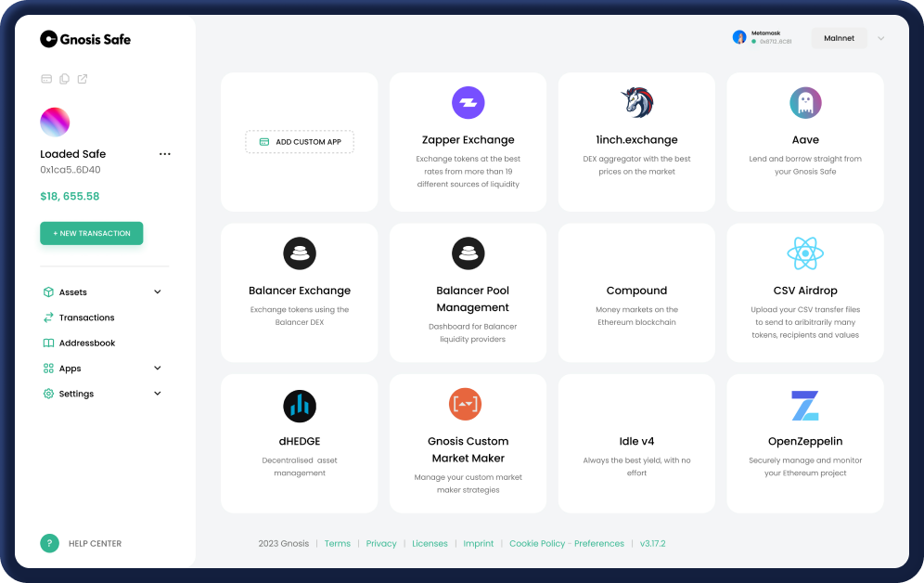924x583 pixels.
Task: Expand the Settings chevron
Action: pos(158,394)
